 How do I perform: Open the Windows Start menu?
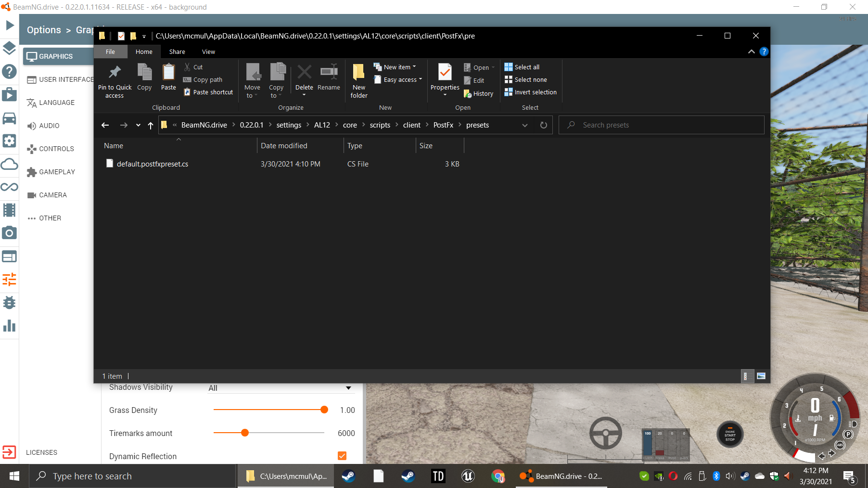[x=14, y=476]
